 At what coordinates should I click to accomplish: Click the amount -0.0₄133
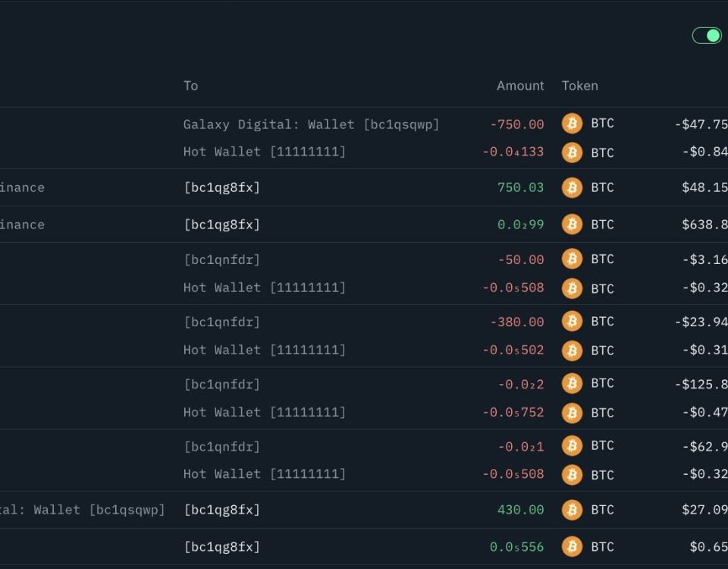coord(513,152)
